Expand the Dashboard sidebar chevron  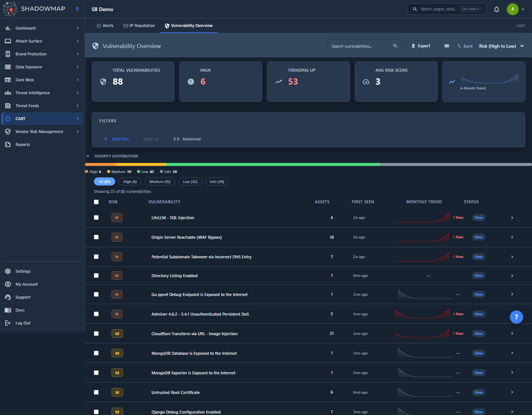point(78,28)
